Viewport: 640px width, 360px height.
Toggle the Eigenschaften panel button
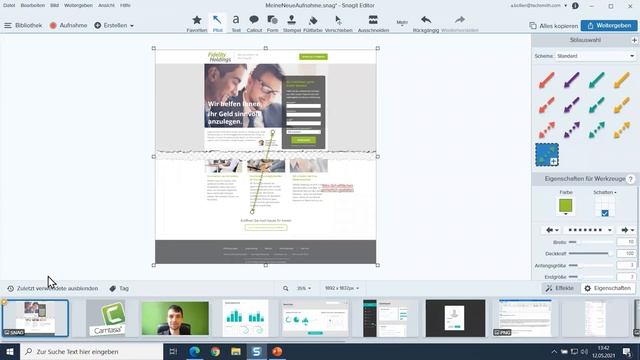pos(608,288)
